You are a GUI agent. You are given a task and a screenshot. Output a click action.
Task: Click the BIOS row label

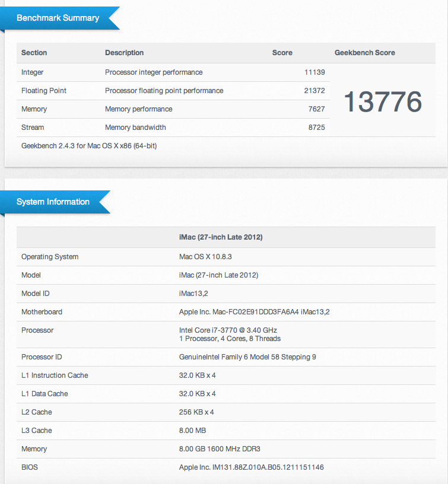coord(29,467)
